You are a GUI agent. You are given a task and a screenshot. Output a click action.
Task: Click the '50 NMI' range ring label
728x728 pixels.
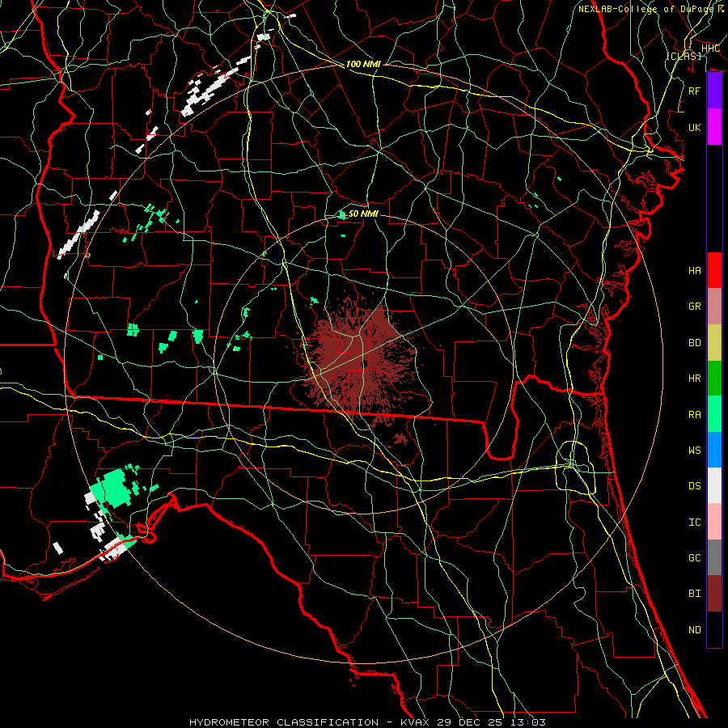click(x=363, y=214)
